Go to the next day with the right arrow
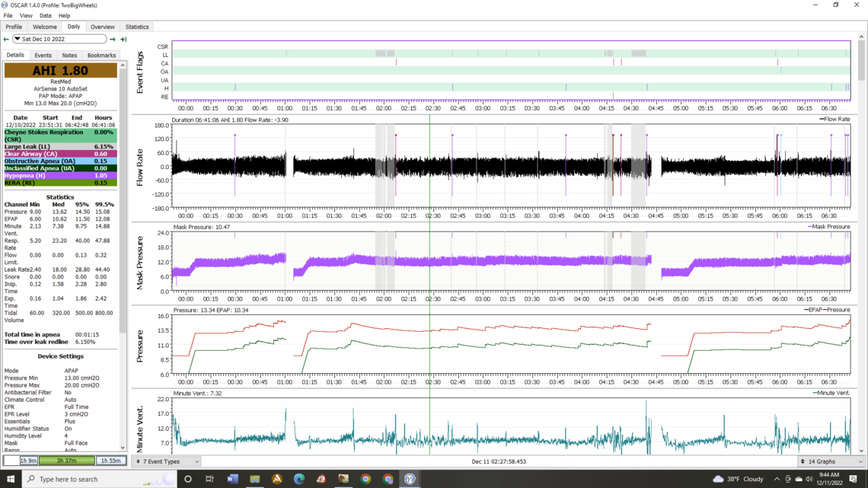868x488 pixels. (113, 40)
